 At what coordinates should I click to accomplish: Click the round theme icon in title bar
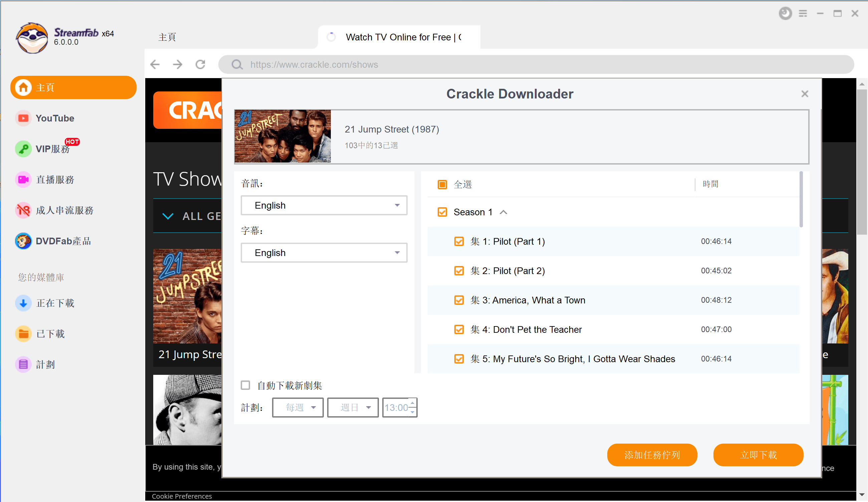tap(785, 13)
